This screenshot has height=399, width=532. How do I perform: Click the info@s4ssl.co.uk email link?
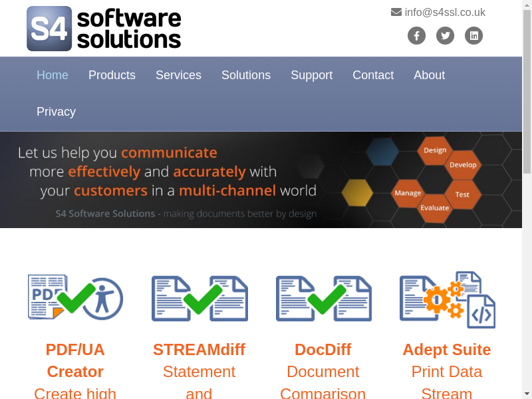tap(445, 12)
